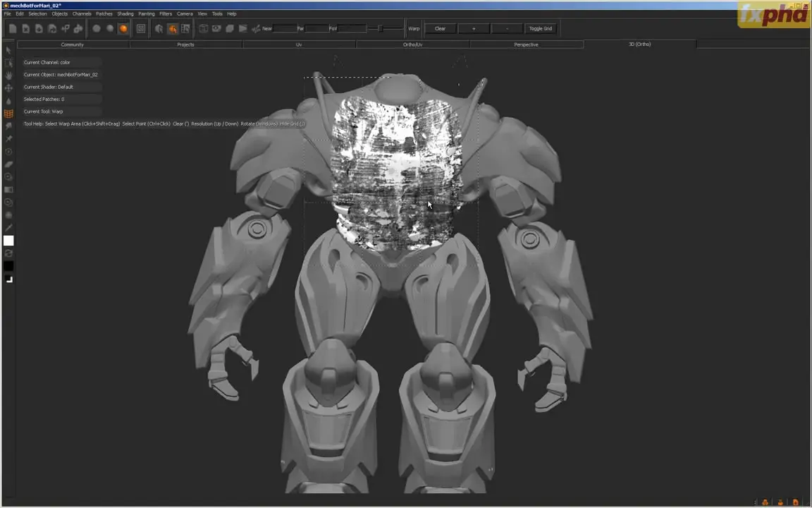Enable the orange full shading sphere
The image size is (812, 508).
click(123, 29)
